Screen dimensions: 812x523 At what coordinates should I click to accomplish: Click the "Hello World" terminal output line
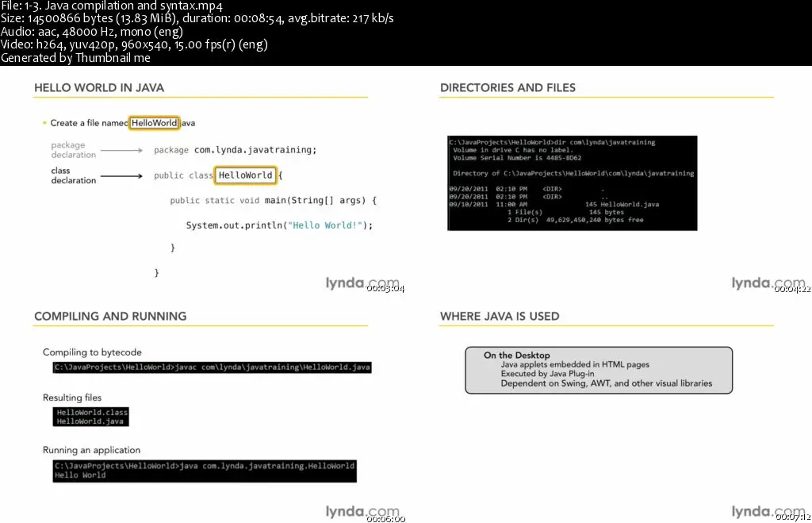tap(80, 475)
